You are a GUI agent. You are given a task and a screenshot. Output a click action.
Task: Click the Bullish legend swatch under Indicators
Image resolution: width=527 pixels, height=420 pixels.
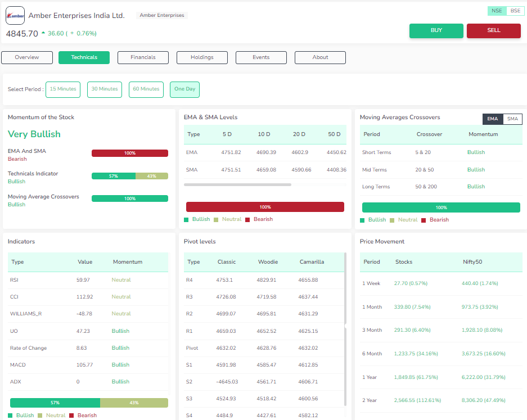pyautogui.click(x=10, y=416)
